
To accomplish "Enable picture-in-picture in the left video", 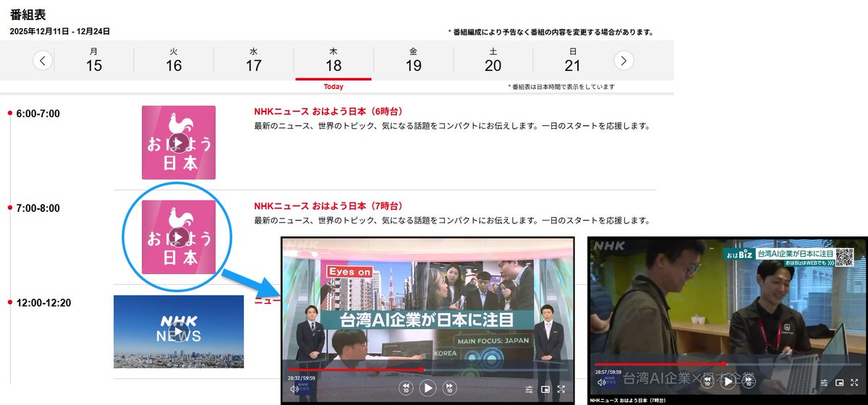I will click(x=545, y=389).
